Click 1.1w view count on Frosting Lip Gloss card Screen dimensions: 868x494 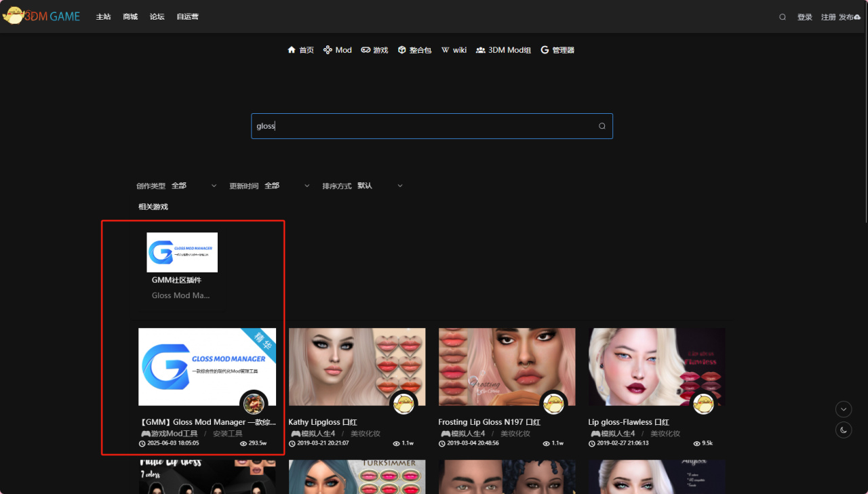pos(553,443)
